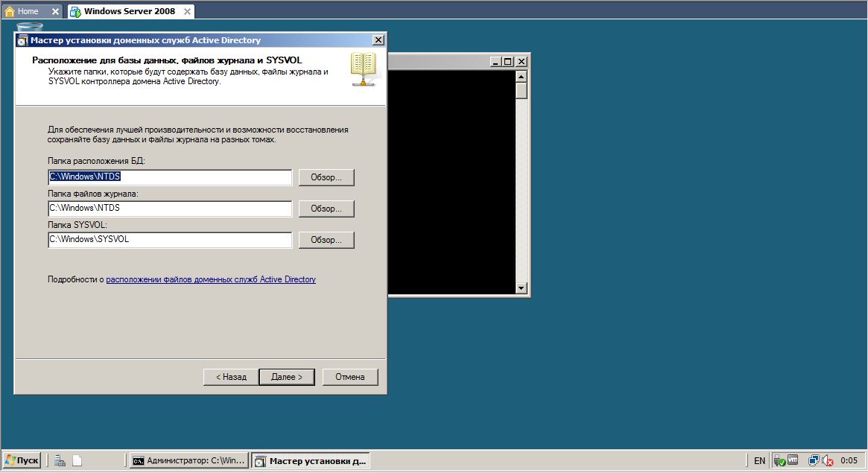Click Обзор button for the log files folder

click(x=326, y=209)
